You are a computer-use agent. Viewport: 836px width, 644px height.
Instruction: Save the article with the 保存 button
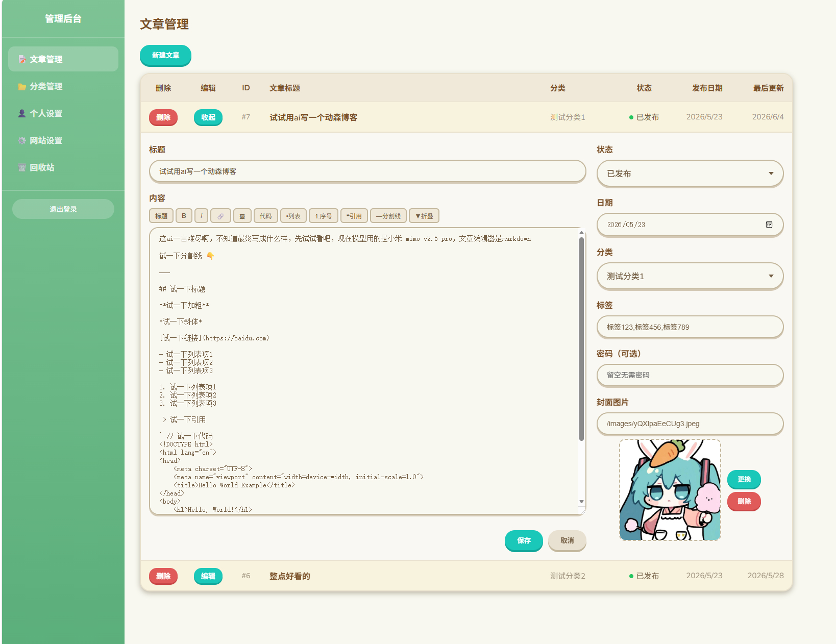[524, 540]
